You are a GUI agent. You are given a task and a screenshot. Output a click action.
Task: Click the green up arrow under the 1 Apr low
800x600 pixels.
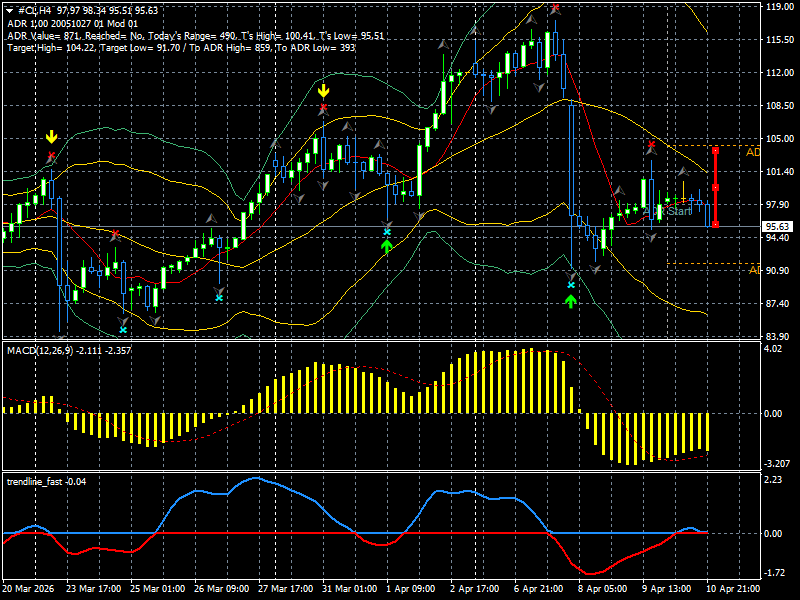coord(387,247)
